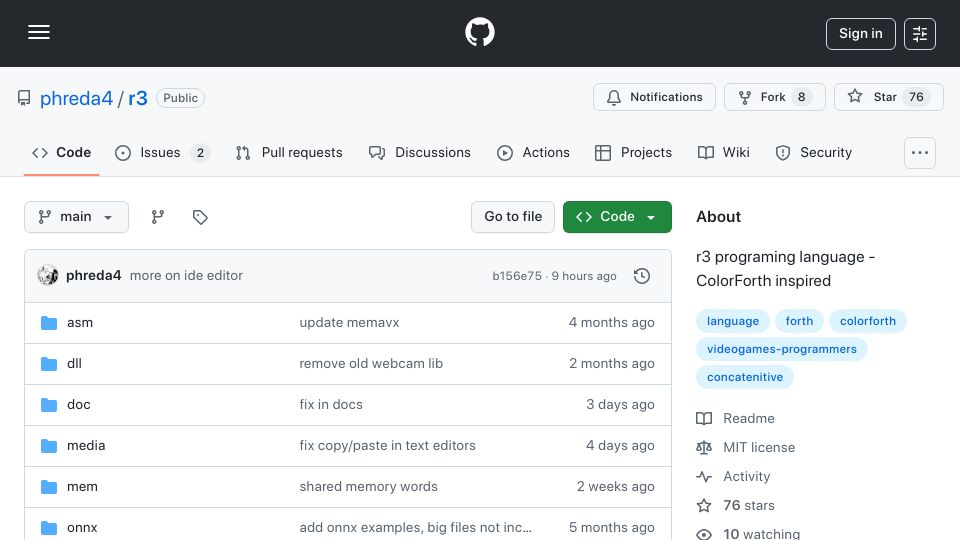Image resolution: width=960 pixels, height=540 pixels.
Task: Expand the main branch selector
Action: 77,217
